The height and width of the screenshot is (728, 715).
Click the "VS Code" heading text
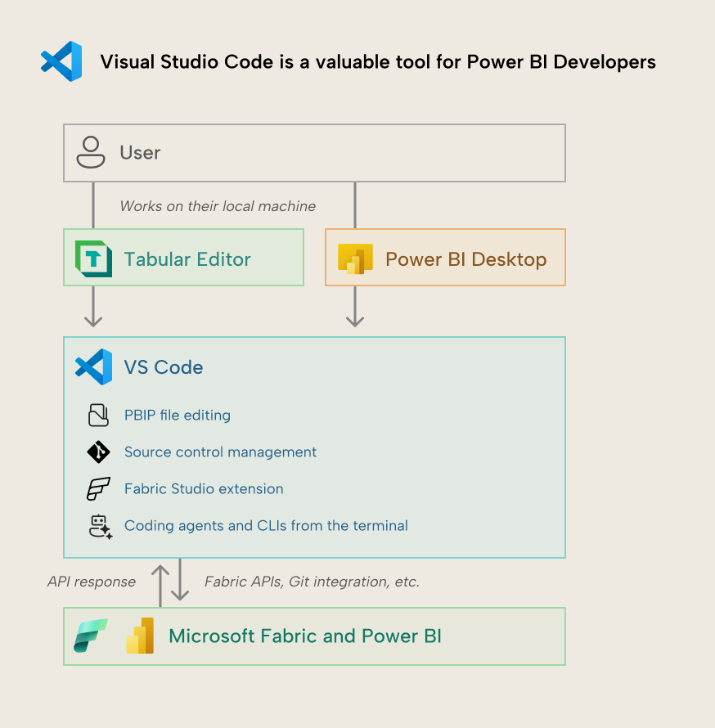pyautogui.click(x=164, y=367)
